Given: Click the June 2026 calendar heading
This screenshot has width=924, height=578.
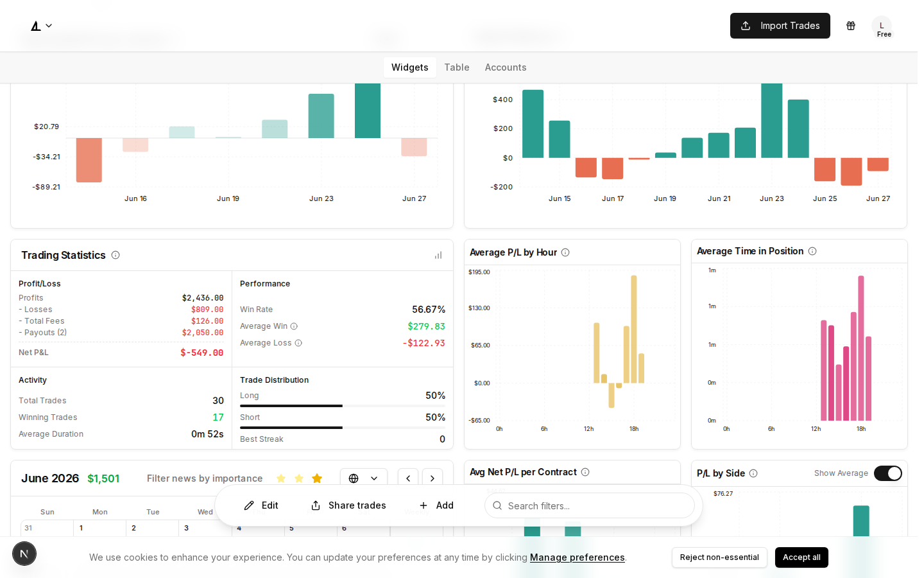Looking at the screenshot, I should click(x=50, y=478).
